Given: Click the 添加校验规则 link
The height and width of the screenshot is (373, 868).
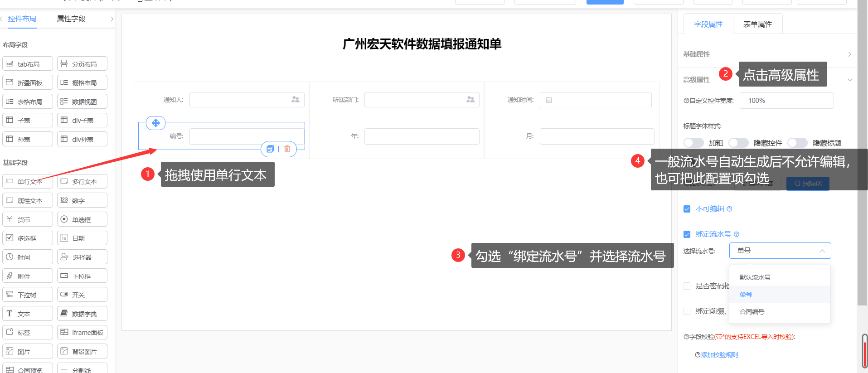Looking at the screenshot, I should pos(719,355).
